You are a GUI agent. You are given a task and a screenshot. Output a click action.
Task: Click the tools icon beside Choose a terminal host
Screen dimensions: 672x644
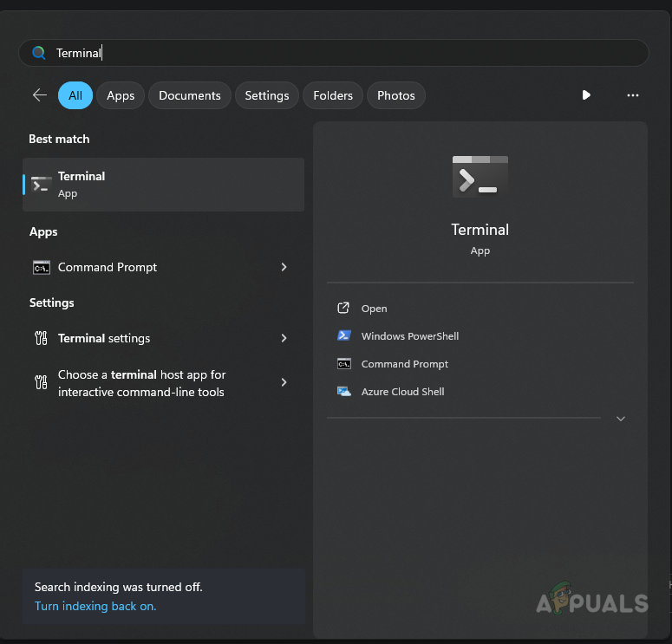click(x=41, y=382)
